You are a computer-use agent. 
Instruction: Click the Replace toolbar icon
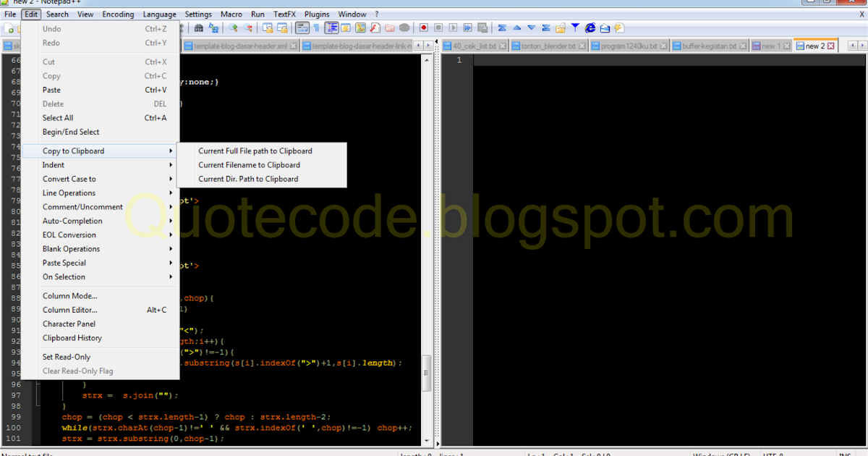point(213,28)
